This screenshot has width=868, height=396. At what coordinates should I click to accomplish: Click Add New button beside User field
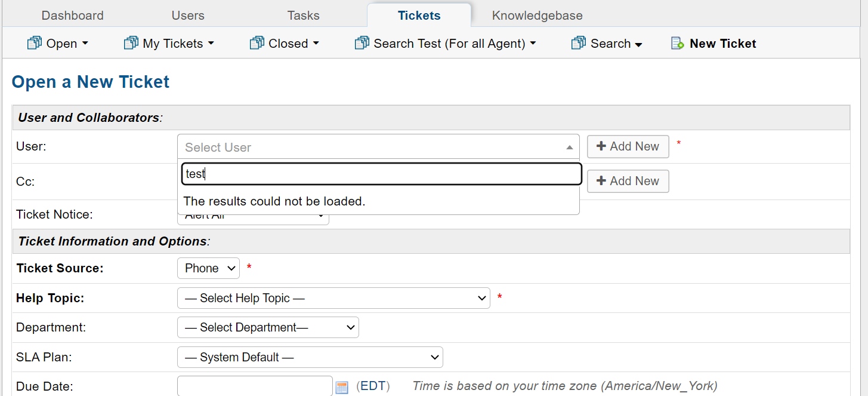point(628,146)
